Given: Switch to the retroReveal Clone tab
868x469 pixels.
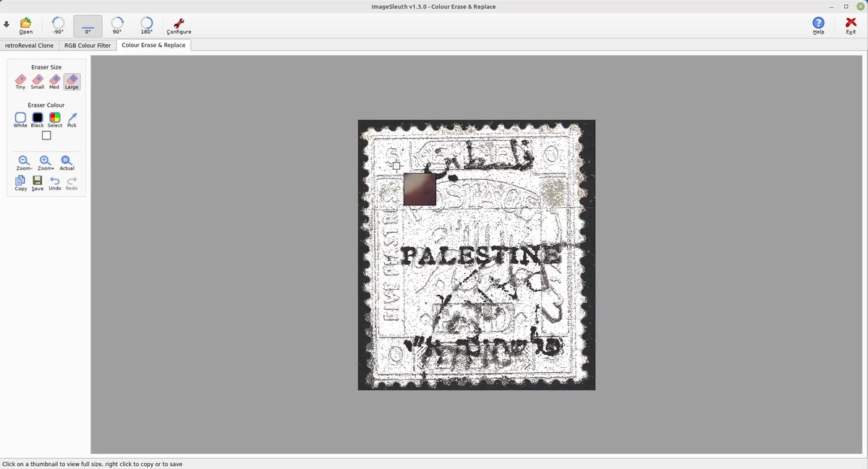Looking at the screenshot, I should (30, 45).
